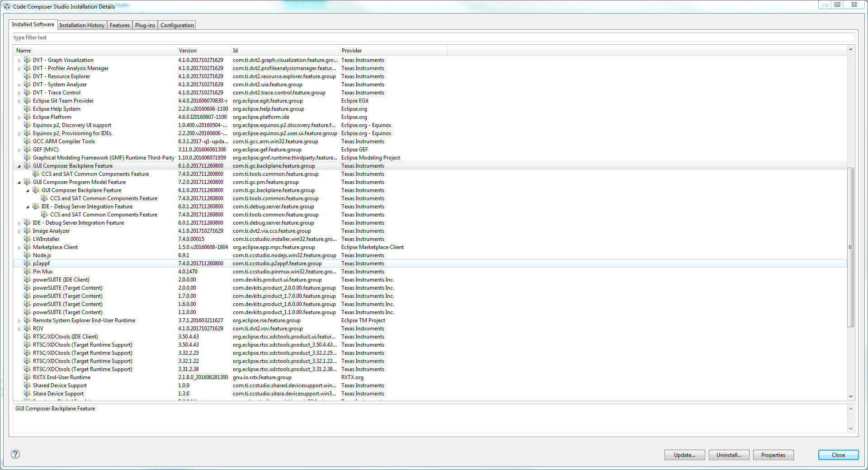
Task: Expand the Remote System Explorer End-User Runtime node
Action: [x=19, y=321]
